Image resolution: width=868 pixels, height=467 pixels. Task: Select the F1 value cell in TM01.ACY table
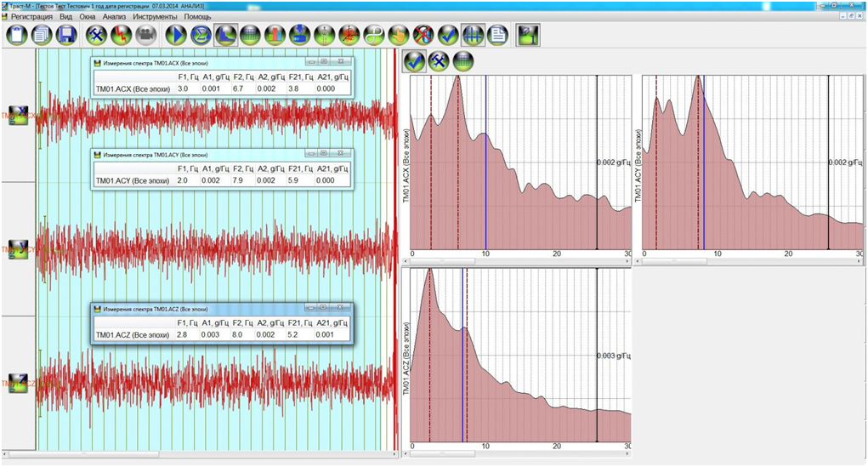click(183, 180)
